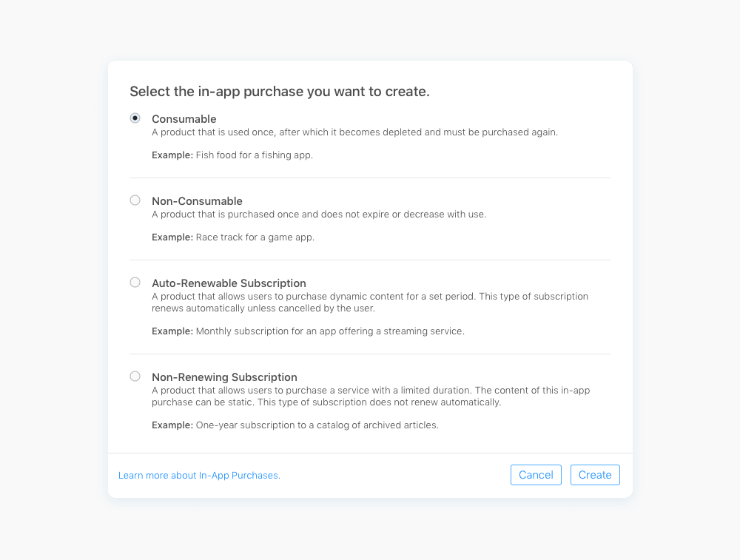The image size is (740, 560).
Task: Click the Create button
Action: [x=595, y=475]
